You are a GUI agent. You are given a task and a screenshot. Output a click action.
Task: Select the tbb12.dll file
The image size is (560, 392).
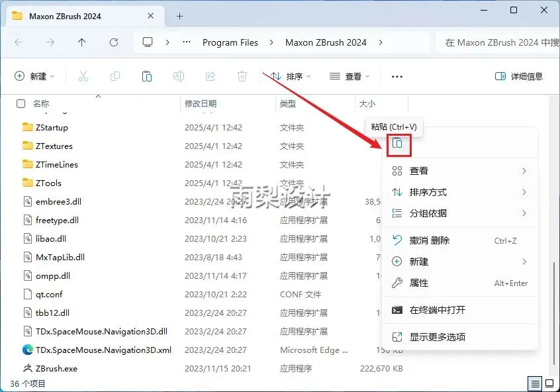(x=52, y=313)
